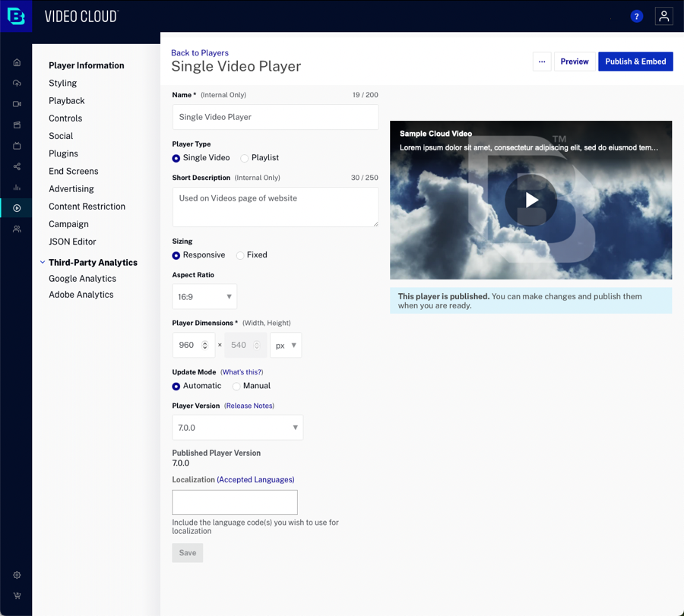Open the Player Version 7.0.0 dropdown
The height and width of the screenshot is (616, 684).
[x=237, y=428]
